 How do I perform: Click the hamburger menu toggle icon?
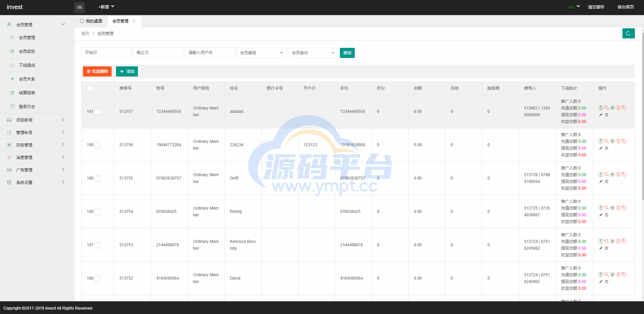click(x=80, y=7)
